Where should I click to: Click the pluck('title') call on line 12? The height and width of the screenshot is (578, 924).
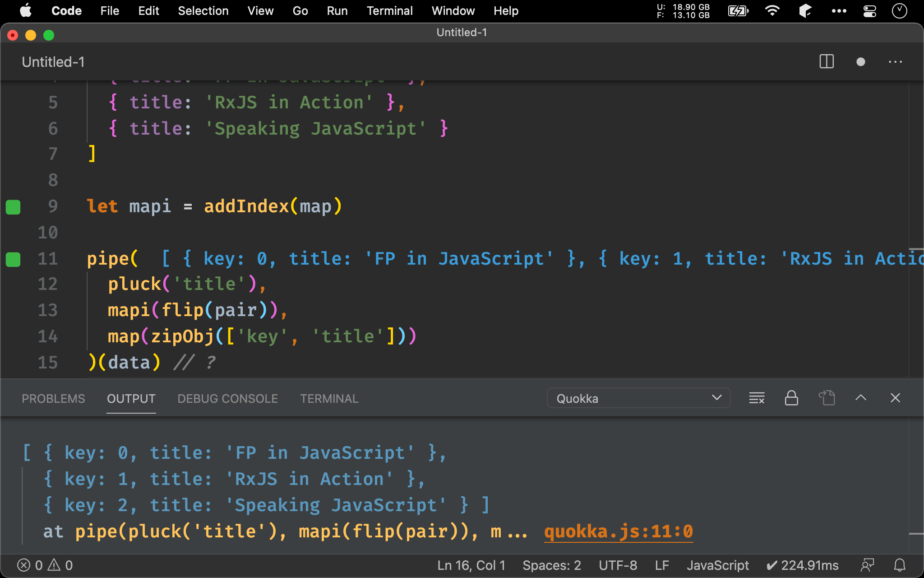click(x=182, y=284)
